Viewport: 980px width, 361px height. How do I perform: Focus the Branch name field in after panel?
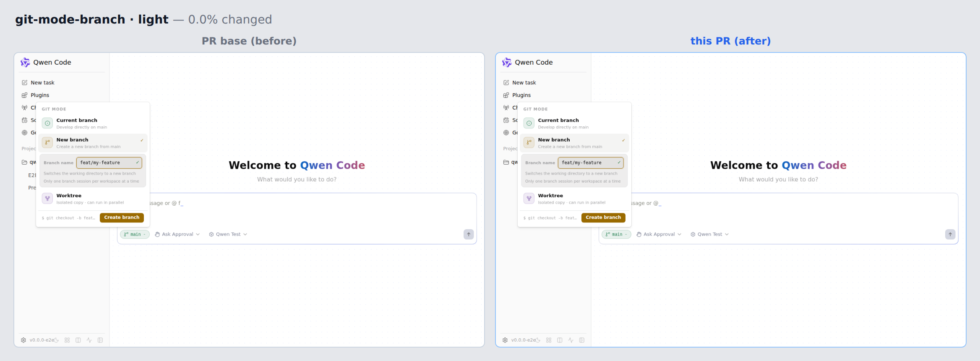coord(591,163)
